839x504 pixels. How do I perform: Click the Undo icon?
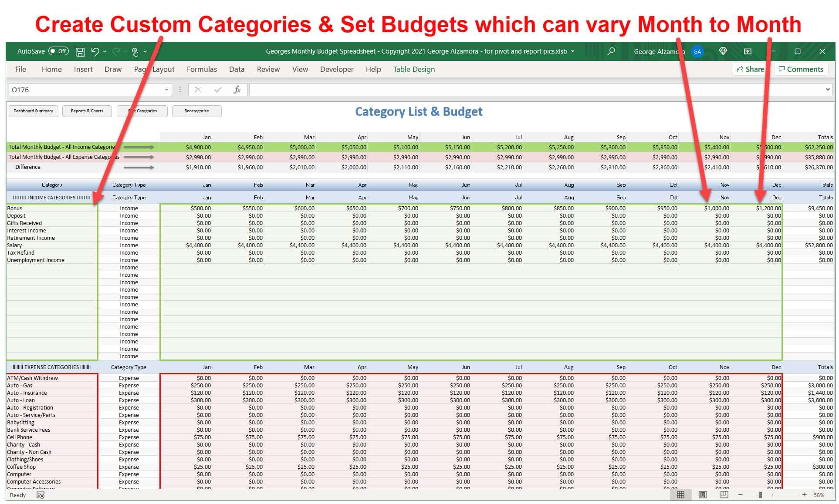tap(95, 51)
